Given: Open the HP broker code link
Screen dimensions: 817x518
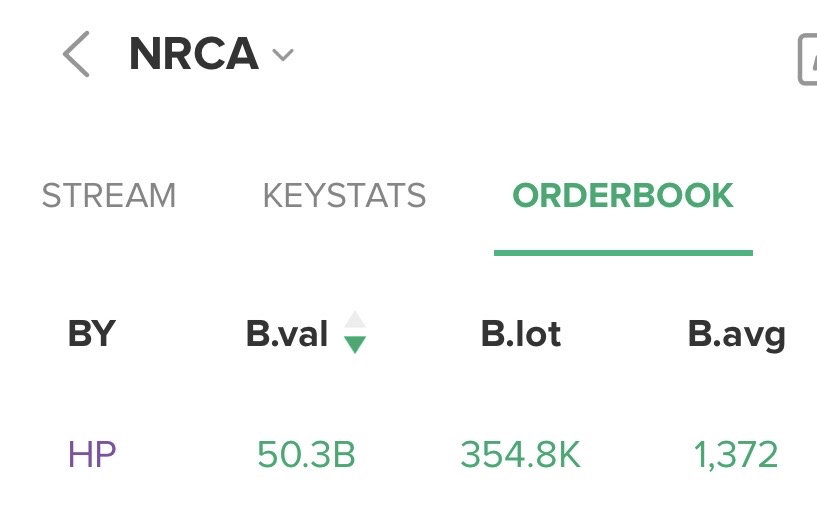Looking at the screenshot, I should click(x=92, y=455).
